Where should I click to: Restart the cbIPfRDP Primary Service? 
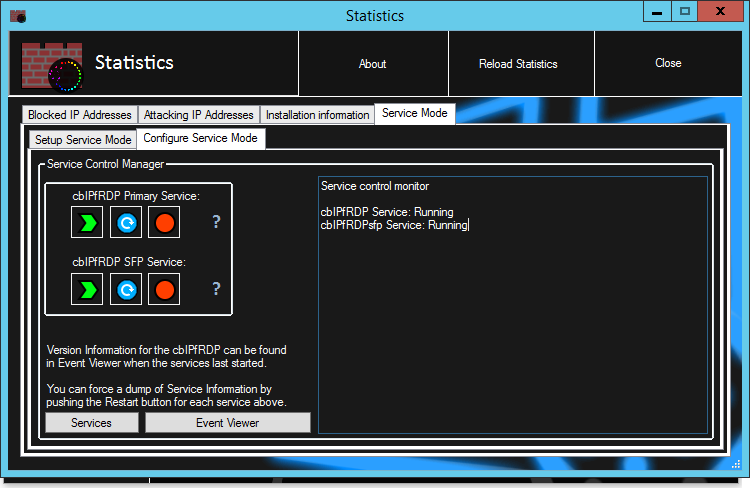point(126,222)
